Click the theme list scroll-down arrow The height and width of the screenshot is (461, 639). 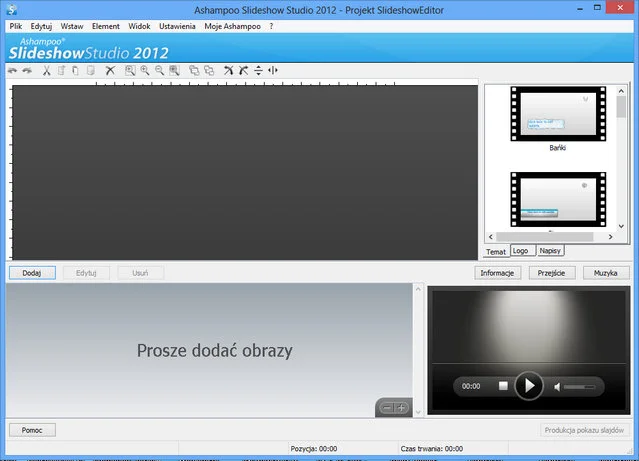621,226
